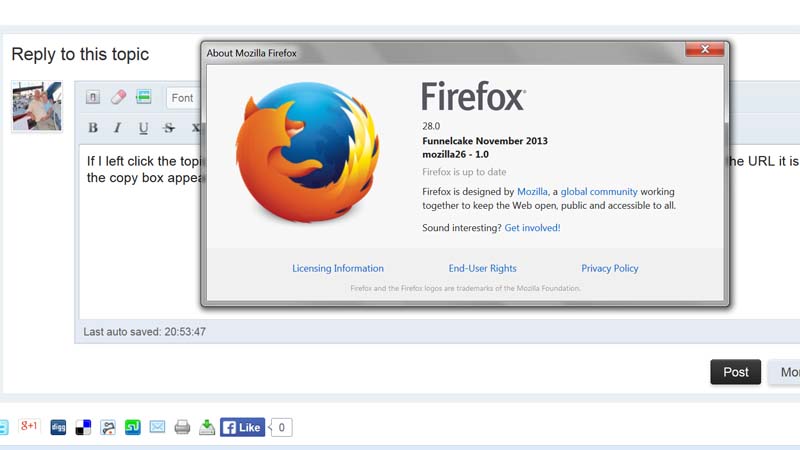Image resolution: width=800 pixels, height=450 pixels.
Task: Click the 'Last auto saved: 20:53:47' status text
Action: pos(144,332)
